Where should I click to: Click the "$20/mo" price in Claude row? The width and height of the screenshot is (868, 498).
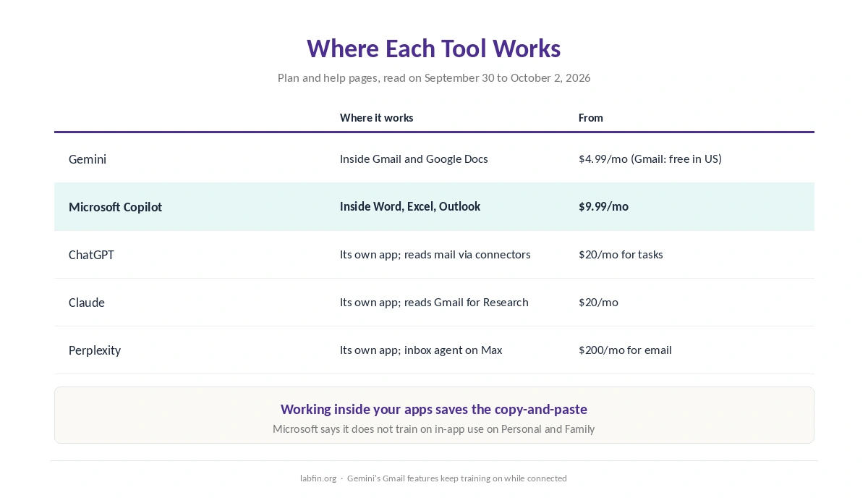coord(598,303)
